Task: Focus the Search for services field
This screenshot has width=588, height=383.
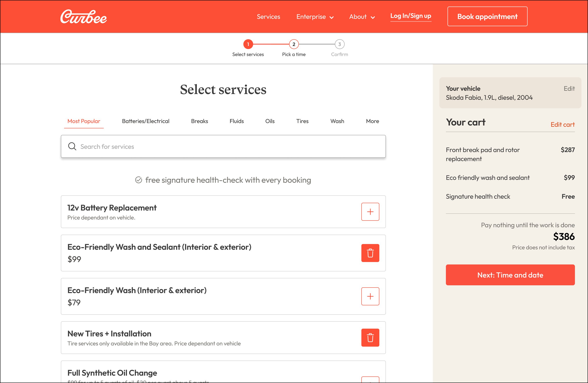Action: tap(223, 146)
